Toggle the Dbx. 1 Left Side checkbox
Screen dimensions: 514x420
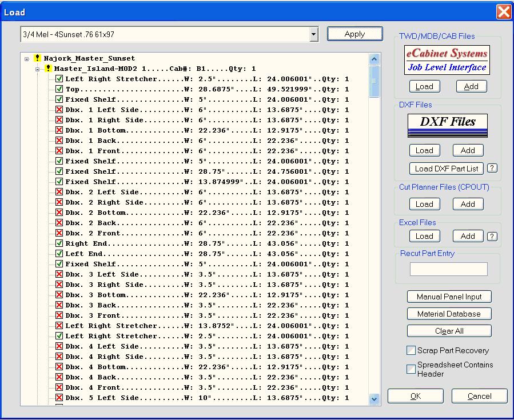coord(59,110)
